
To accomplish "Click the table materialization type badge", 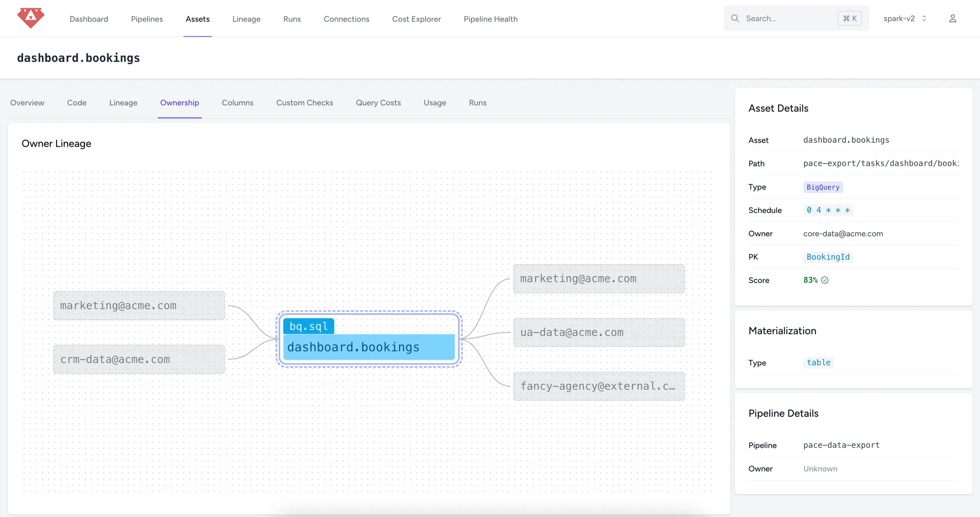I will [818, 363].
